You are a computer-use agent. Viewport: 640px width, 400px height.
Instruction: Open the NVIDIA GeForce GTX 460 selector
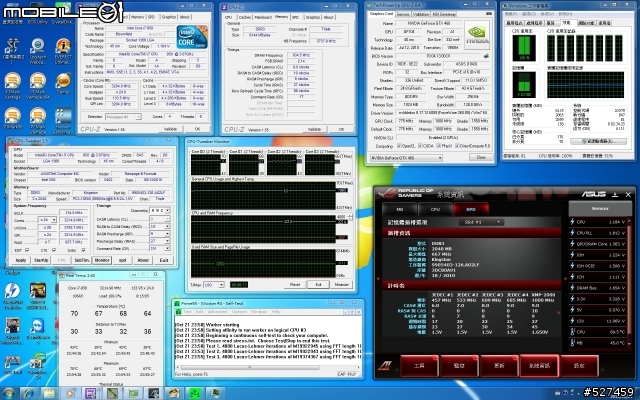[x=406, y=158]
